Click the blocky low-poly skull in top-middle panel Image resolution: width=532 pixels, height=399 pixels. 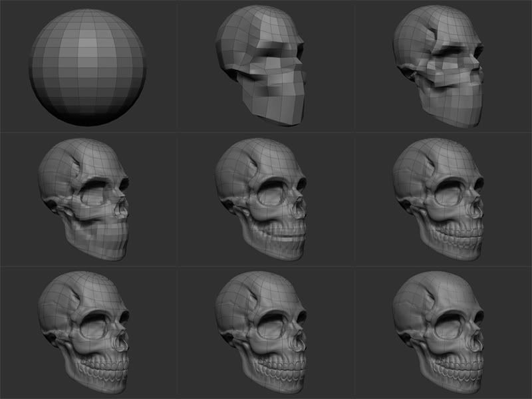pyautogui.click(x=263, y=66)
